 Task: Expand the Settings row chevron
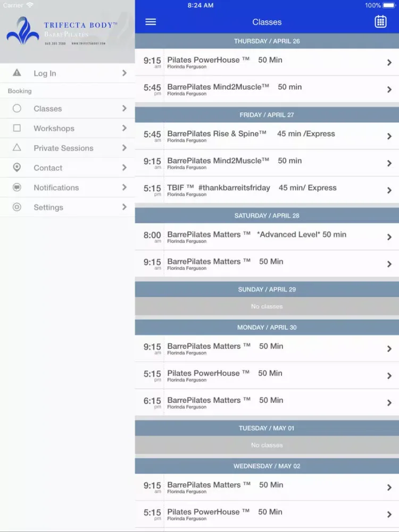[x=124, y=206]
